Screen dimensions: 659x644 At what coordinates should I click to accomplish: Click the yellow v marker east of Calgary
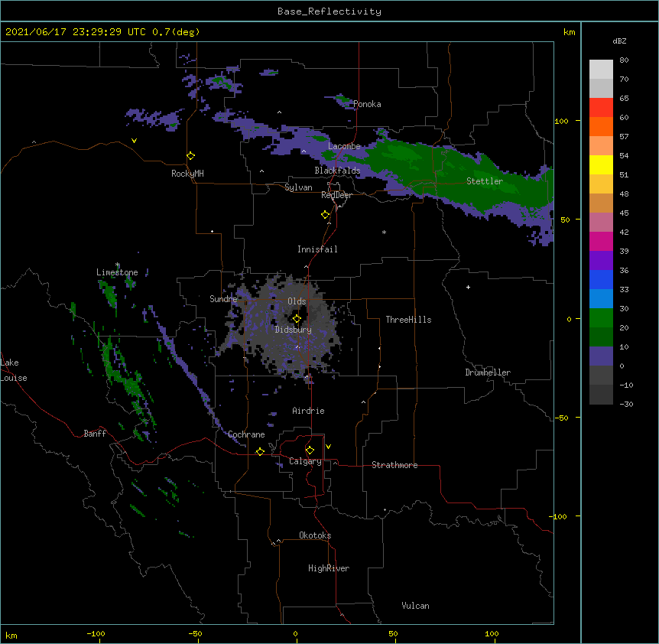tap(328, 447)
